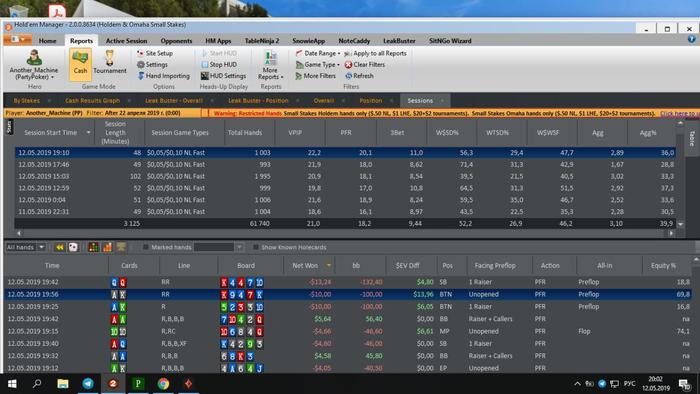Image resolution: width=700 pixels, height=394 pixels.
Task: Apply filters to all reports
Action: coord(375,53)
